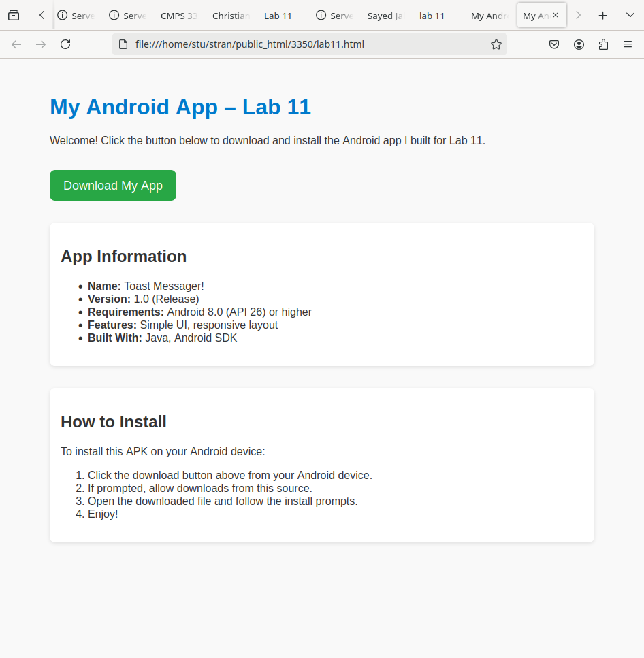Image resolution: width=644 pixels, height=658 pixels.
Task: Close the active My Android tab
Action: [556, 15]
